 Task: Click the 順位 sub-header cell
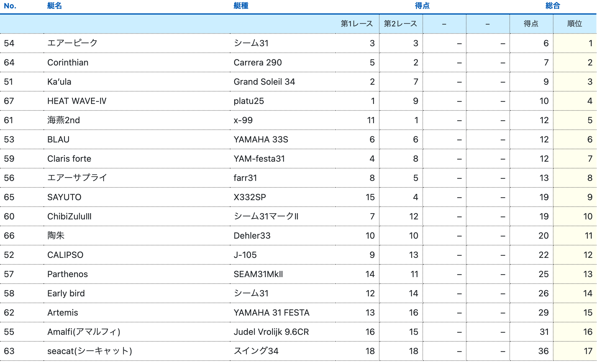click(574, 24)
